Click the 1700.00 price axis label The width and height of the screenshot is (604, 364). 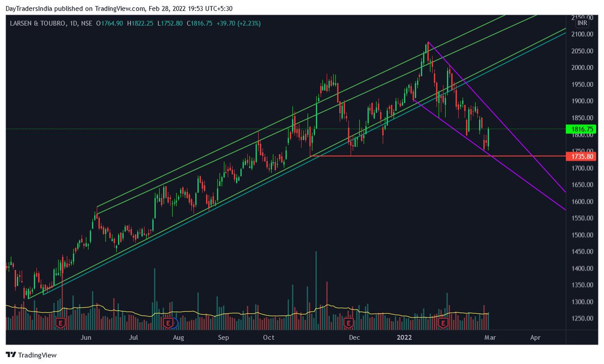coord(583,168)
